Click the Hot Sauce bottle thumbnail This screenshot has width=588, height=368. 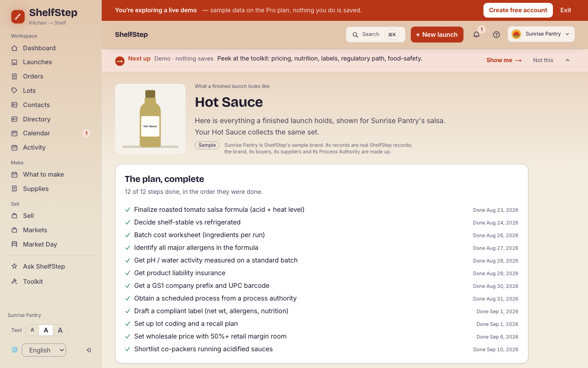150,119
